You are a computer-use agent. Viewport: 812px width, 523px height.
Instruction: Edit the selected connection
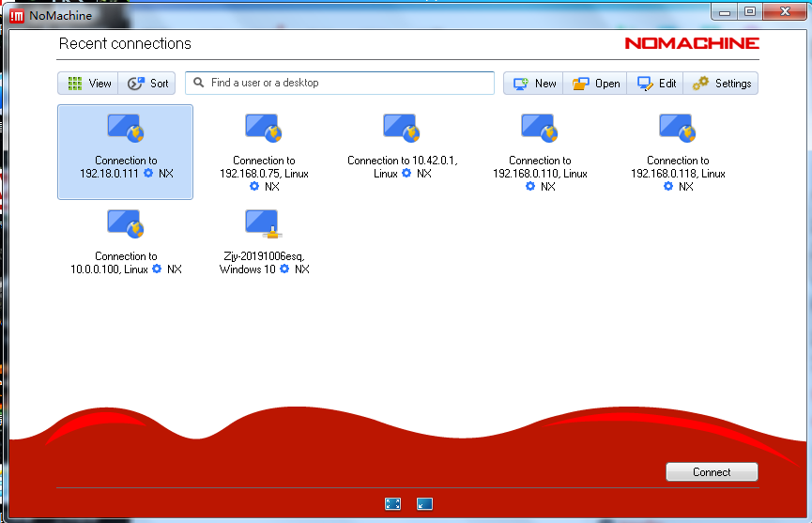pyautogui.click(x=655, y=84)
